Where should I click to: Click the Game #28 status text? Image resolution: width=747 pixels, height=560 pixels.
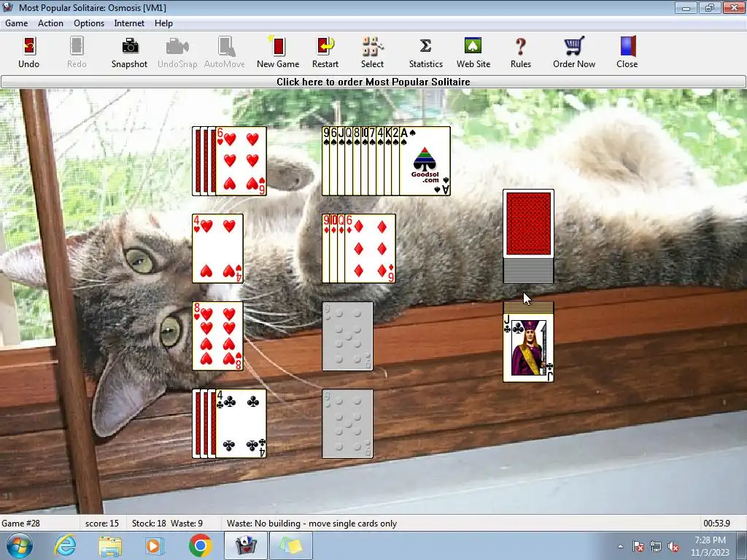21,524
